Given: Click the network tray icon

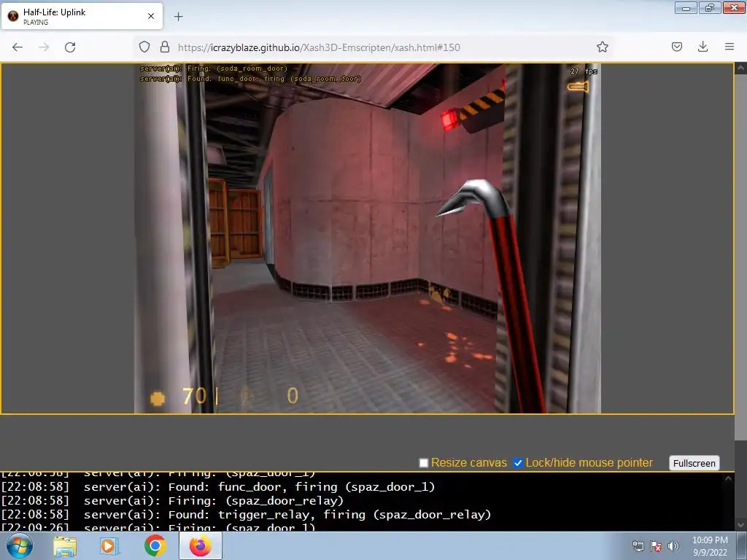Looking at the screenshot, I should [x=638, y=546].
